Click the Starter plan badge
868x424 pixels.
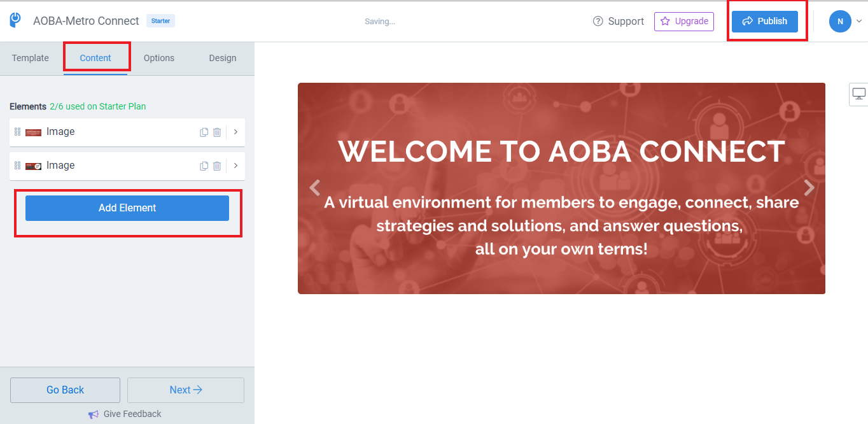point(160,21)
